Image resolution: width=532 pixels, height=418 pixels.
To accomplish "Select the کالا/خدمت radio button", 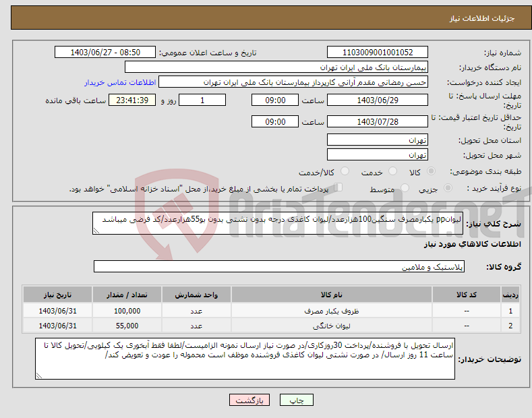I will [x=345, y=171].
